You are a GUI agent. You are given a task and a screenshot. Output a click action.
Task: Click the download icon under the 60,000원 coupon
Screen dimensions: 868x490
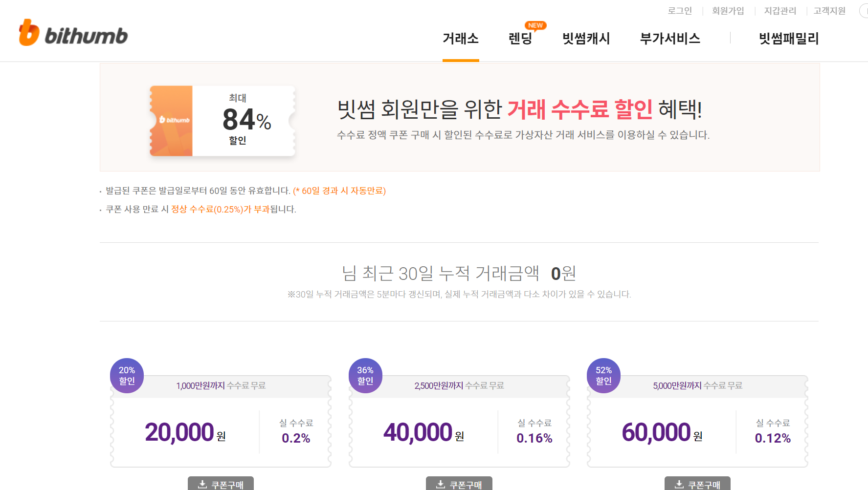679,484
